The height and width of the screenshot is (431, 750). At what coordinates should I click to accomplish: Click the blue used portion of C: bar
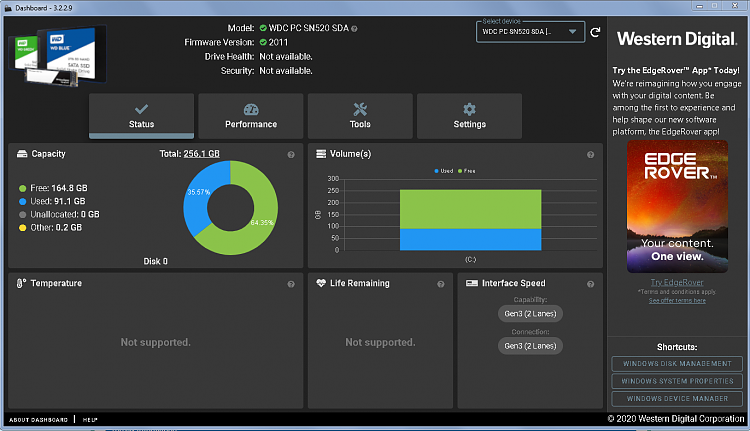click(470, 239)
